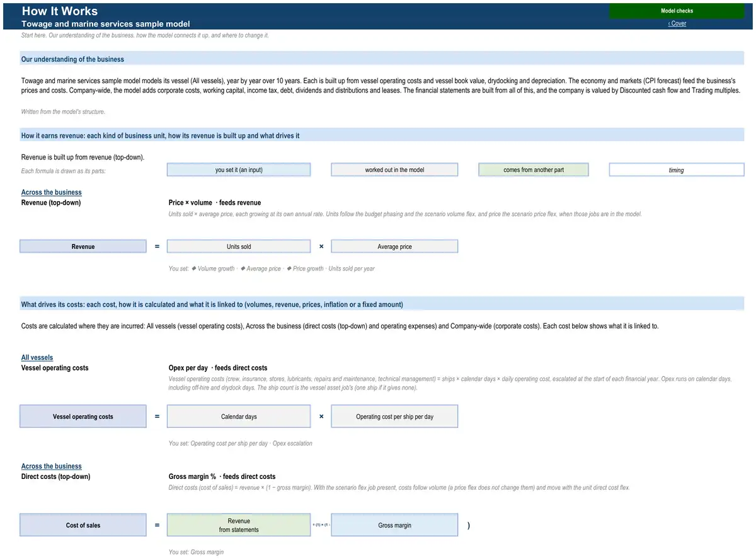
Task: Follow the Across the business link above Revenue (top-down)
Action: 52,192
